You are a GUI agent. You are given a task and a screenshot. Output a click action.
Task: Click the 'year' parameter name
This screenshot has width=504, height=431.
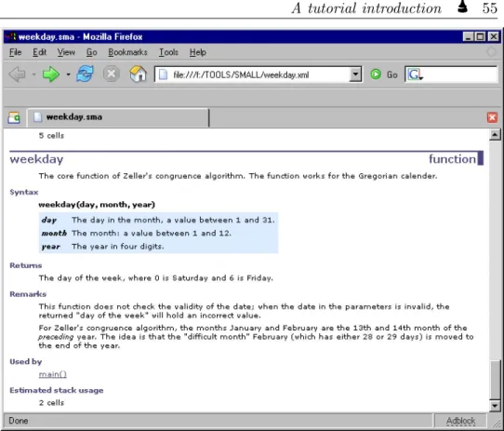[x=51, y=247]
